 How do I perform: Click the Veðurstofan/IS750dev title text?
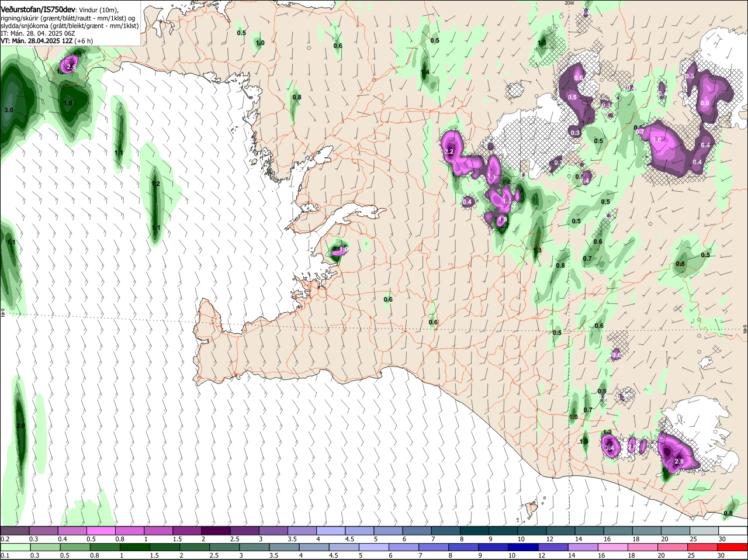point(38,10)
